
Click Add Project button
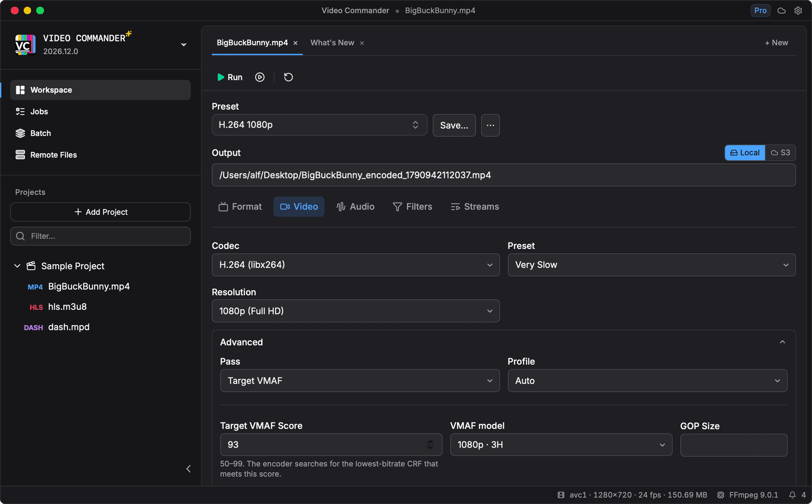pos(100,212)
